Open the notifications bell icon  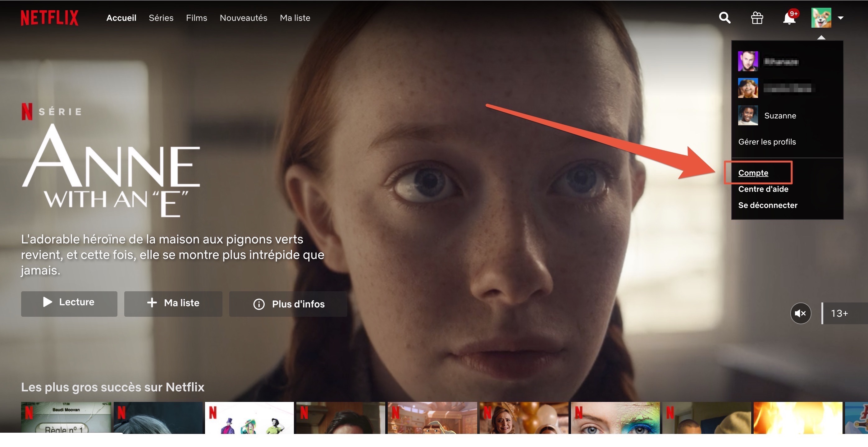tap(789, 18)
